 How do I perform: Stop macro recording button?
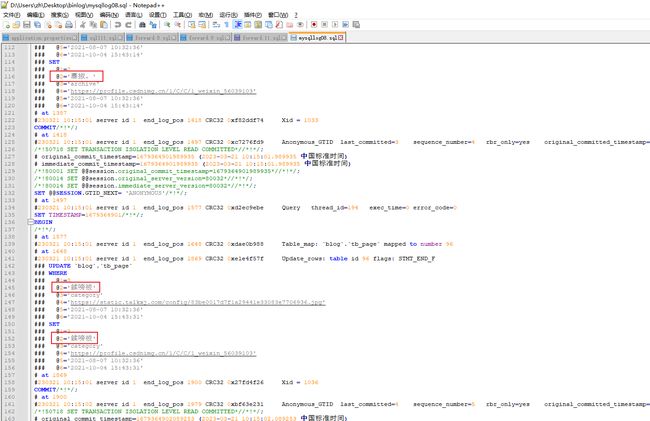click(325, 25)
